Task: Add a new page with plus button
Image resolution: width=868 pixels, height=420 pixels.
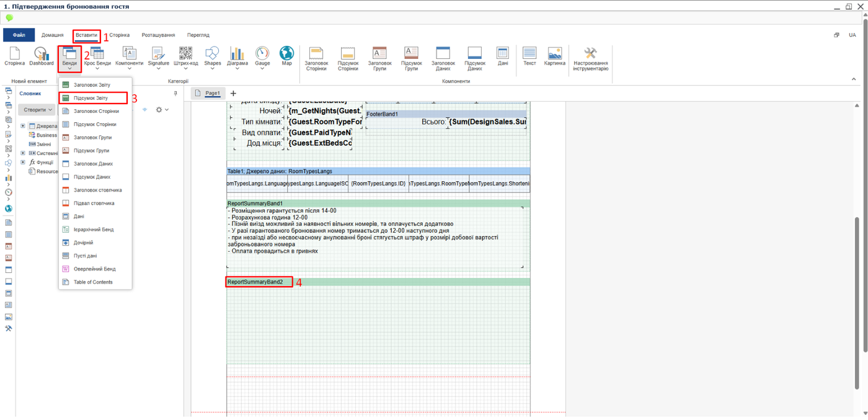Action: coord(233,93)
